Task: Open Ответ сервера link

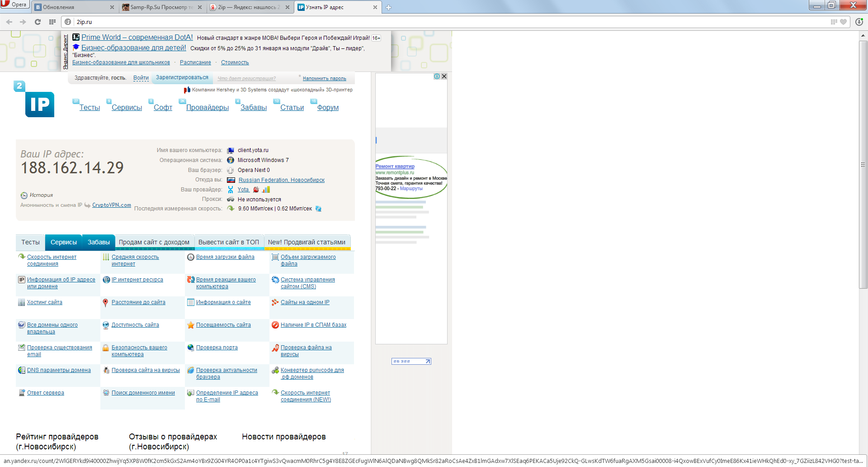Action: [x=46, y=393]
